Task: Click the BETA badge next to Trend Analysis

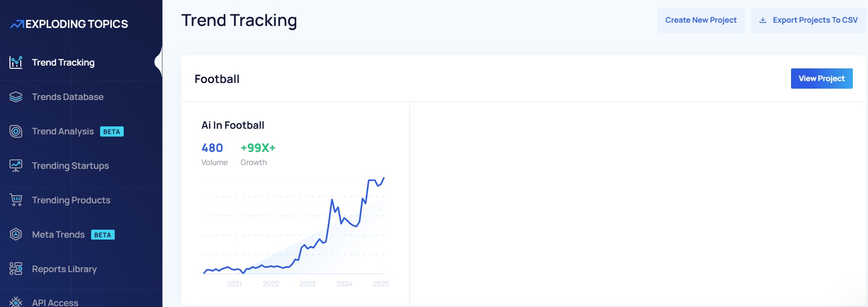Action: click(111, 132)
